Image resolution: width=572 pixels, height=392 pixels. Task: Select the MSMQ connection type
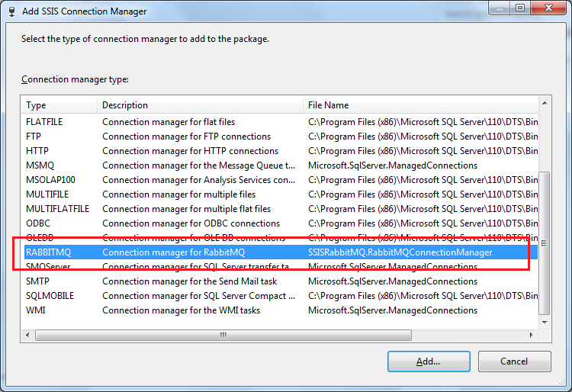(40, 165)
